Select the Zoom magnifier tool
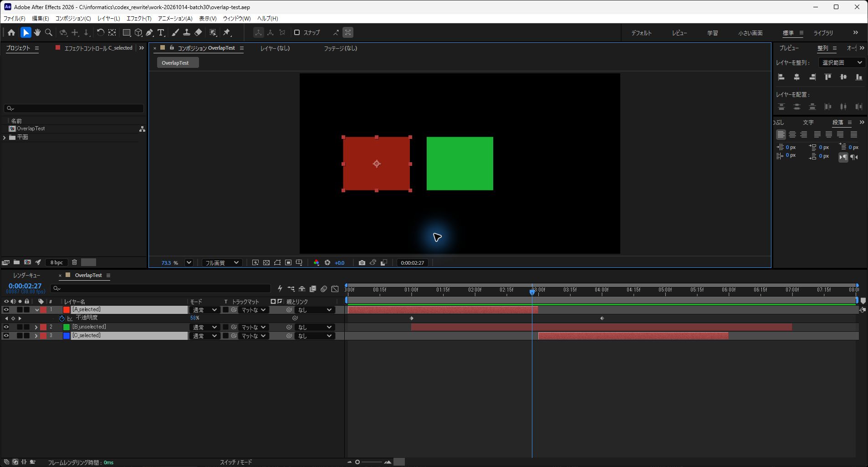 pyautogui.click(x=49, y=32)
